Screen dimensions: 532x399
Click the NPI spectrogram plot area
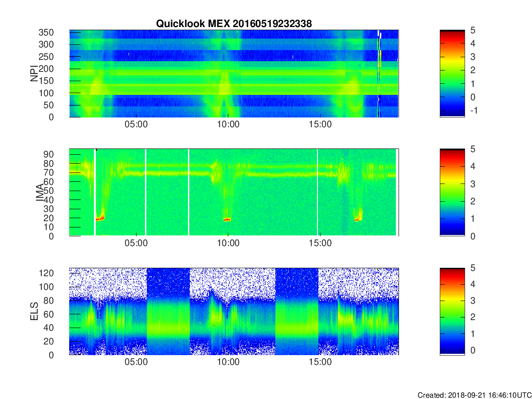coord(234,74)
